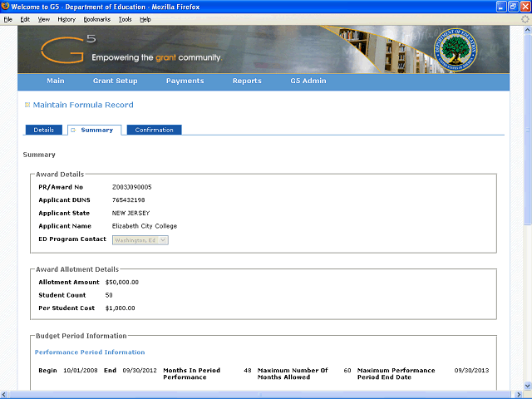Click the NEW JERSEY applicant state value
532x399 pixels.
pyautogui.click(x=131, y=213)
